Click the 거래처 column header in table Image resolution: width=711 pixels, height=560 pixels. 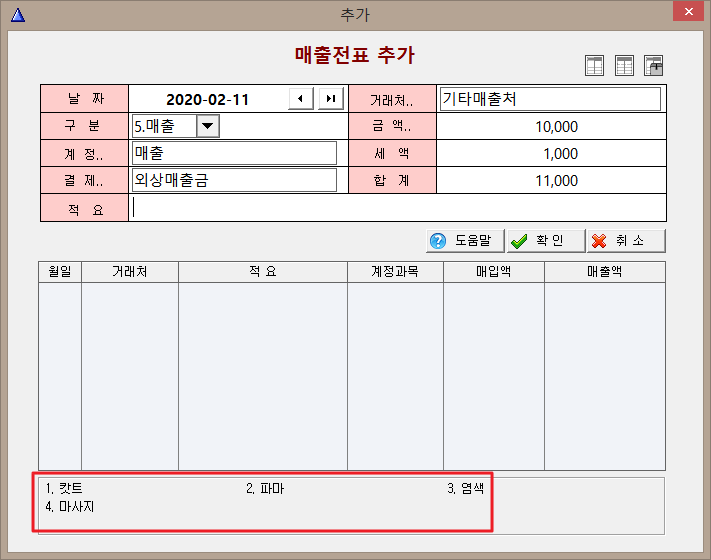(130, 272)
